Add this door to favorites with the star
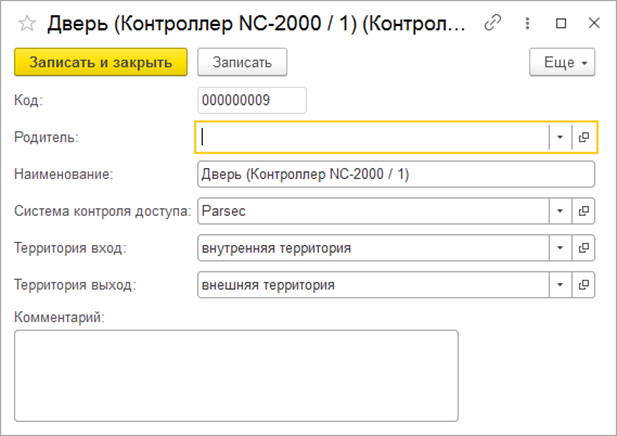Viewport: 617px width, 436px height. [27, 23]
